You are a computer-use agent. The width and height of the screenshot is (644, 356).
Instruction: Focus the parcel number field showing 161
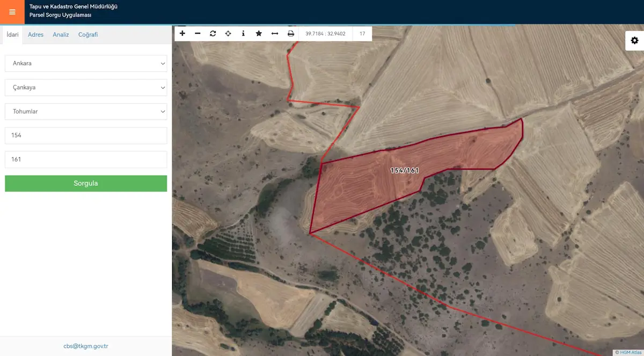tap(86, 159)
